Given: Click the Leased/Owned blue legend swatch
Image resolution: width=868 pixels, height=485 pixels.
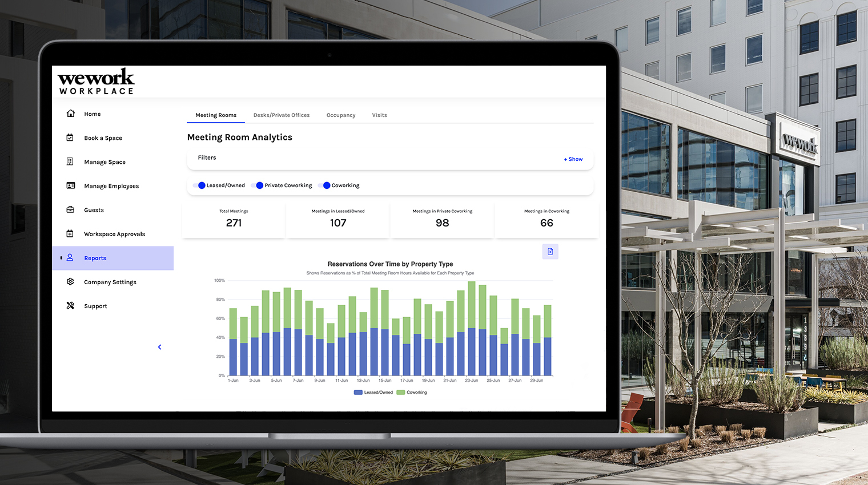Looking at the screenshot, I should [358, 393].
